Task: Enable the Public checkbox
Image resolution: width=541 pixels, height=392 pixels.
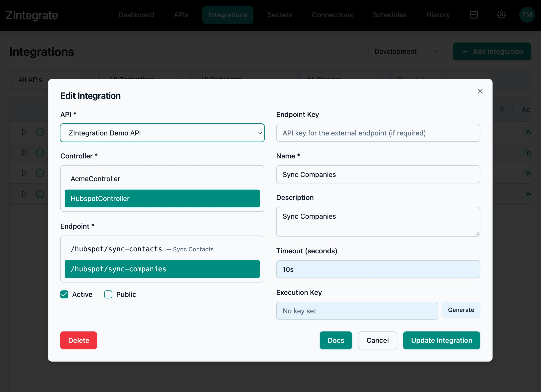Action: 108,294
